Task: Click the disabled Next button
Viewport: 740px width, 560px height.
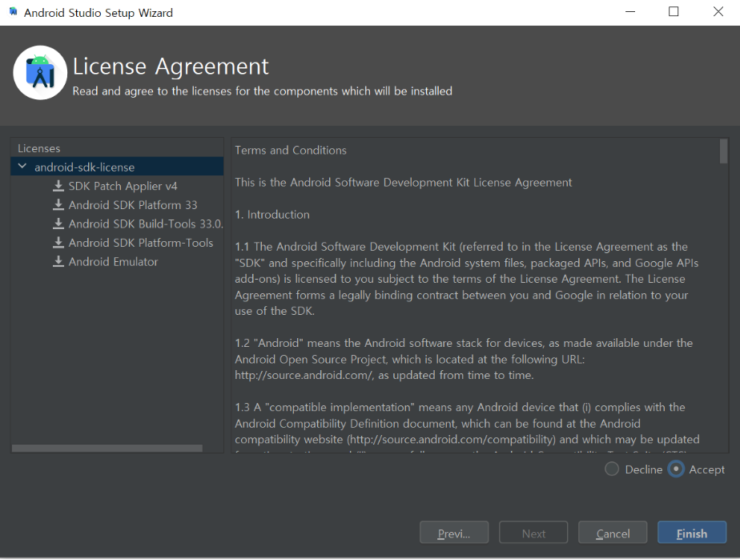Action: tap(533, 533)
